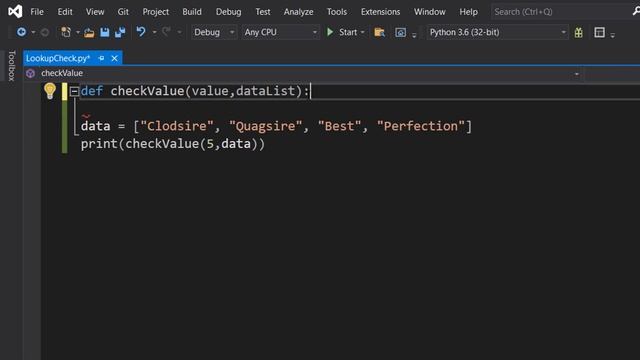
Task: Click the Navigate Backward arrow icon
Action: (21, 32)
